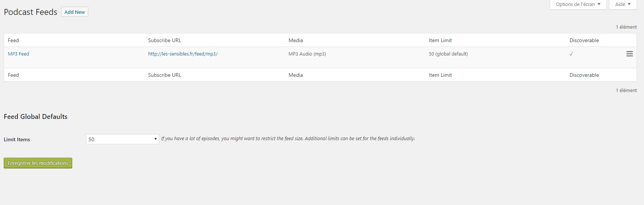Image resolution: width=644 pixels, height=205 pixels.
Task: Click the Add New button
Action: pyautogui.click(x=74, y=12)
